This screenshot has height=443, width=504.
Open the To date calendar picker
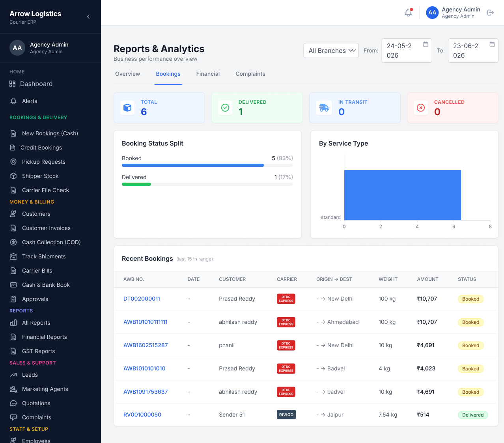coord(492,44)
